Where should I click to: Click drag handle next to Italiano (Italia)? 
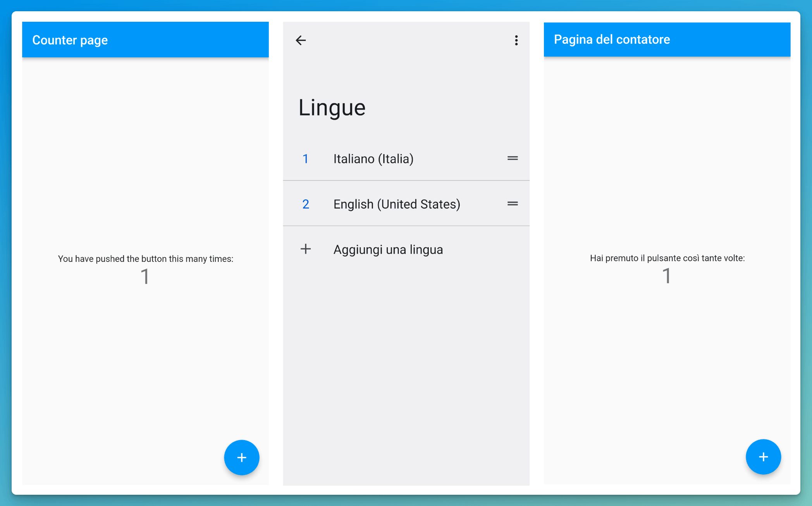click(x=512, y=158)
